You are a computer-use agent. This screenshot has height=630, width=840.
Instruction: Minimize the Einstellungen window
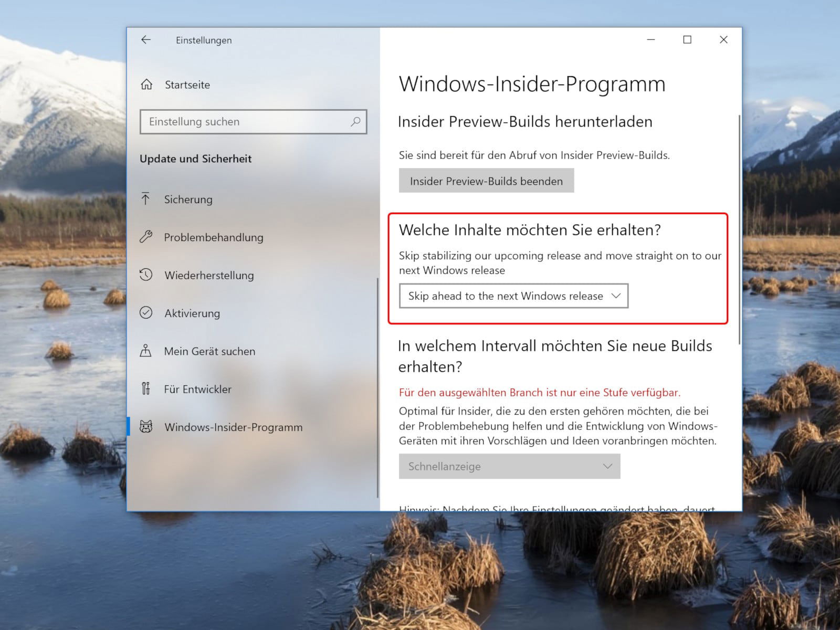pyautogui.click(x=651, y=40)
